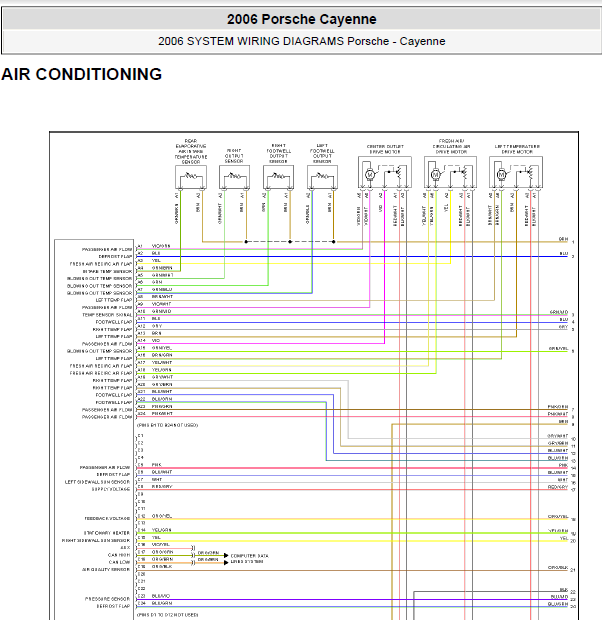Click the 'FRESH AIR/CIRCULATING AIR DRIVE MOTOR' label

[451, 146]
